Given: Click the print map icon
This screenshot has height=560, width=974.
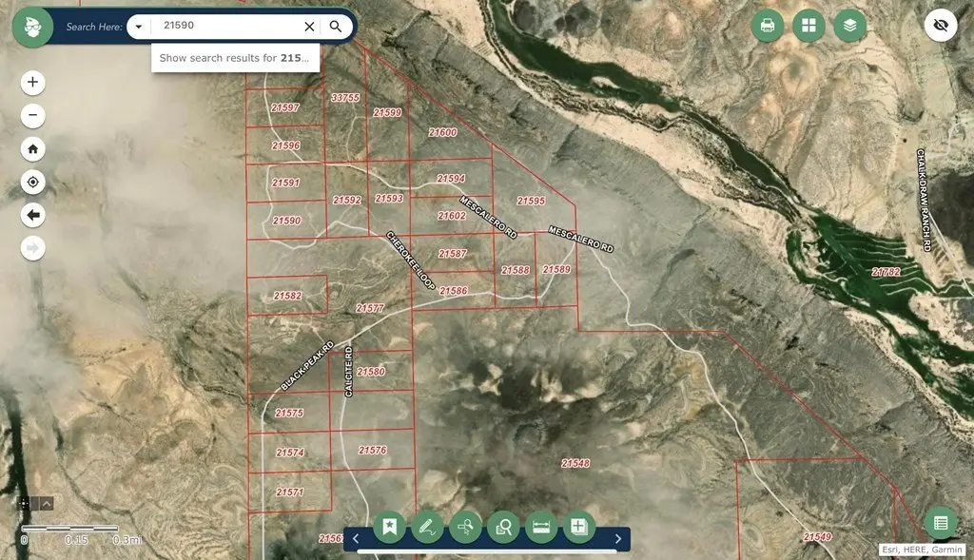Looking at the screenshot, I should click(x=768, y=26).
